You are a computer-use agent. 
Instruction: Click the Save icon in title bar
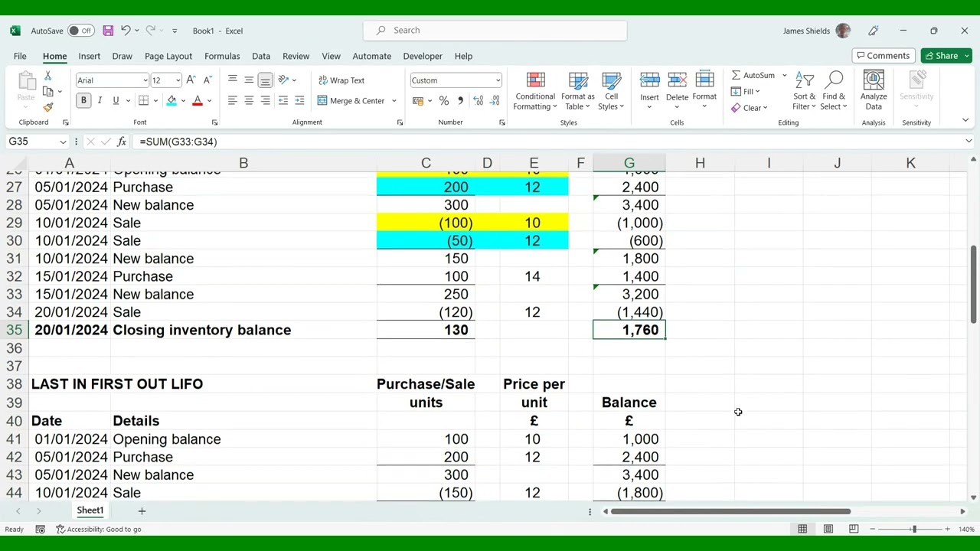108,31
